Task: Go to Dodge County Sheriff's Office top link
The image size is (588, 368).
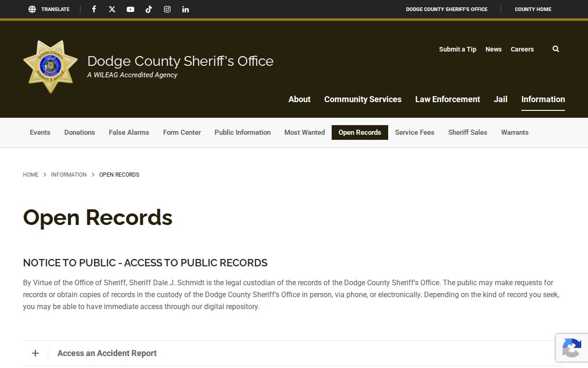Action: tap(447, 9)
